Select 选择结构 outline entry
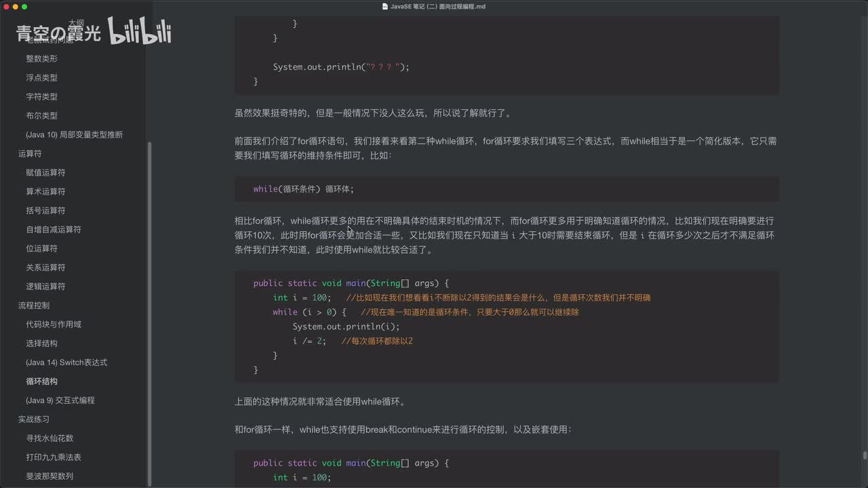868x488 pixels. click(42, 344)
